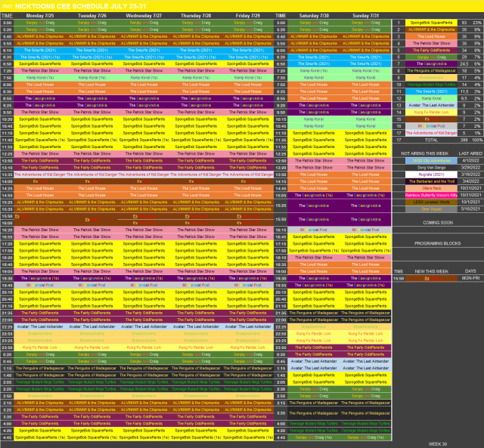This screenshot has height=448, width=484.
Task: Click rank 14 'Kung Fu Panda: LoA' ranking entry
Action: (x=431, y=113)
